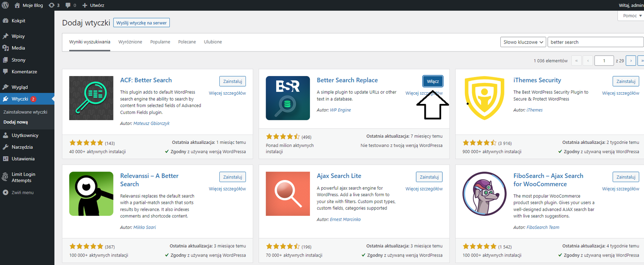This screenshot has width=644, height=265.
Task: Open the Witaj, admin account menu
Action: (x=631, y=5)
